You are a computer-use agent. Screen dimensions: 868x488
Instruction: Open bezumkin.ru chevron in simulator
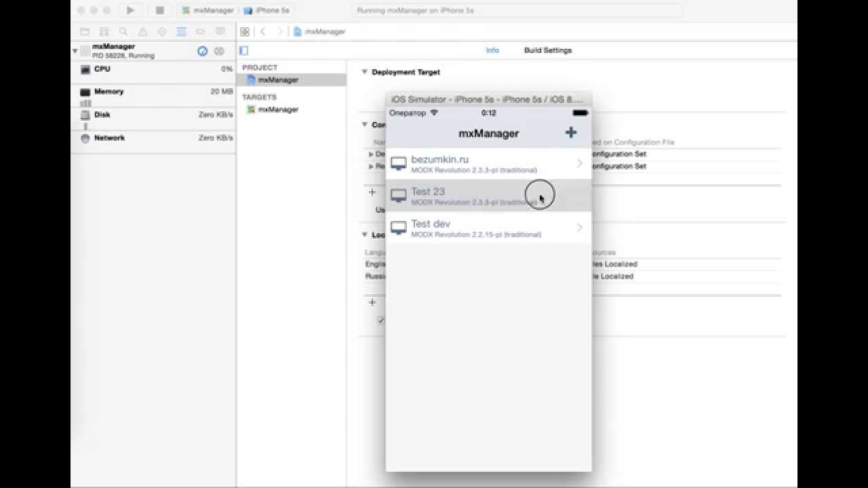point(580,163)
